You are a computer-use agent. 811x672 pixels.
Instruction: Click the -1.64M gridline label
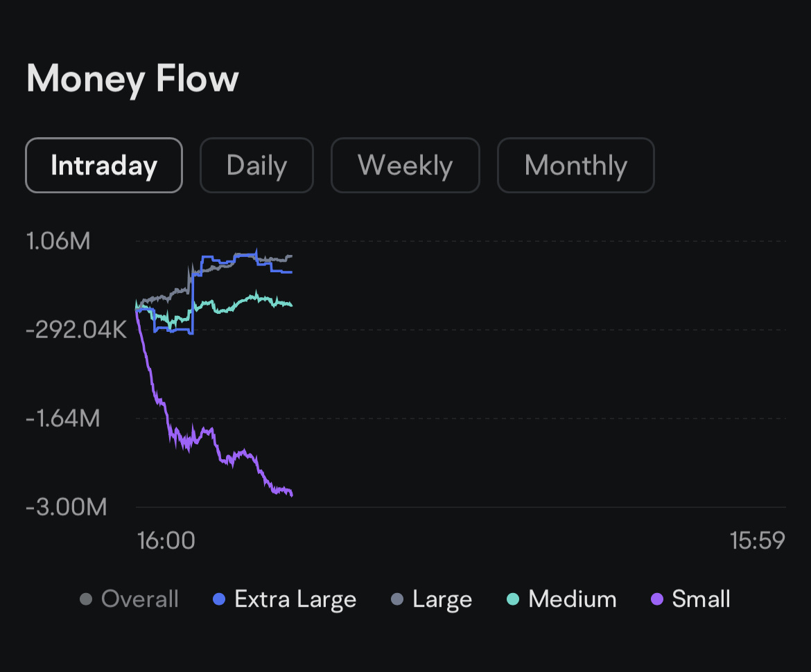[x=62, y=418]
